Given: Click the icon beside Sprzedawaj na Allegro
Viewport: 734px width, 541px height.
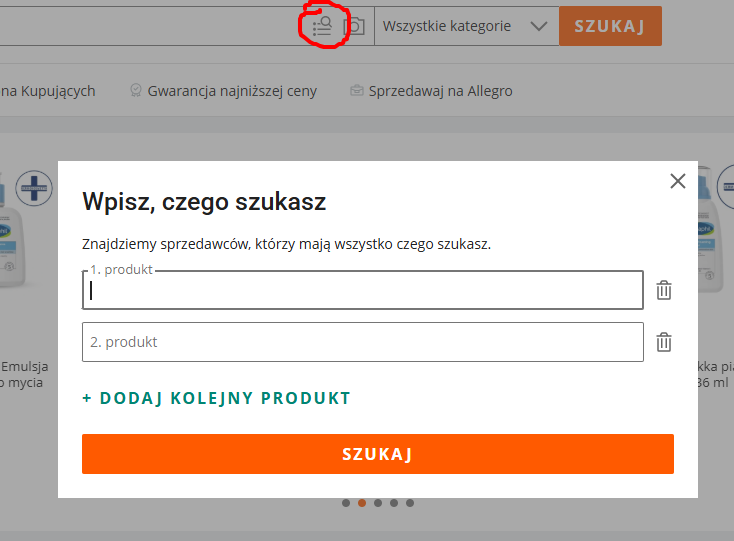Looking at the screenshot, I should tap(356, 91).
